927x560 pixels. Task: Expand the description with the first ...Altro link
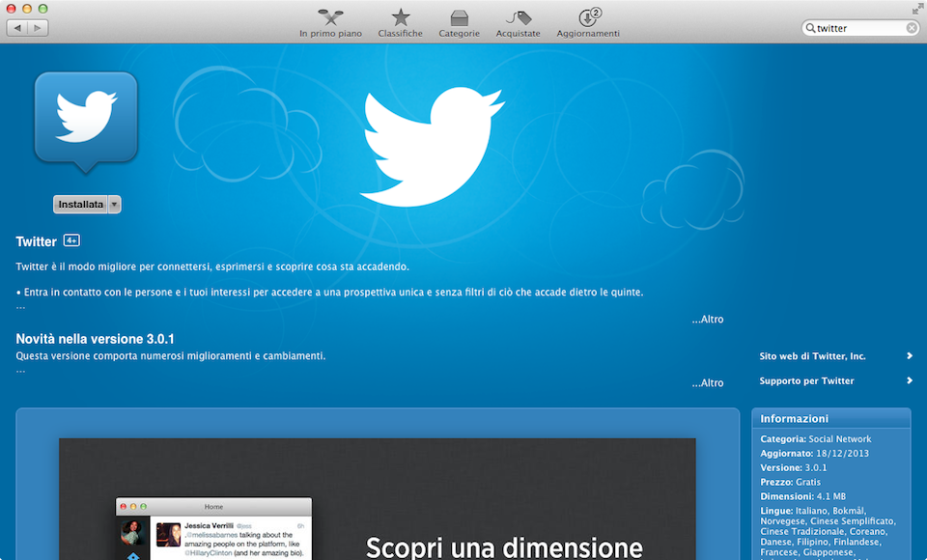tap(708, 320)
